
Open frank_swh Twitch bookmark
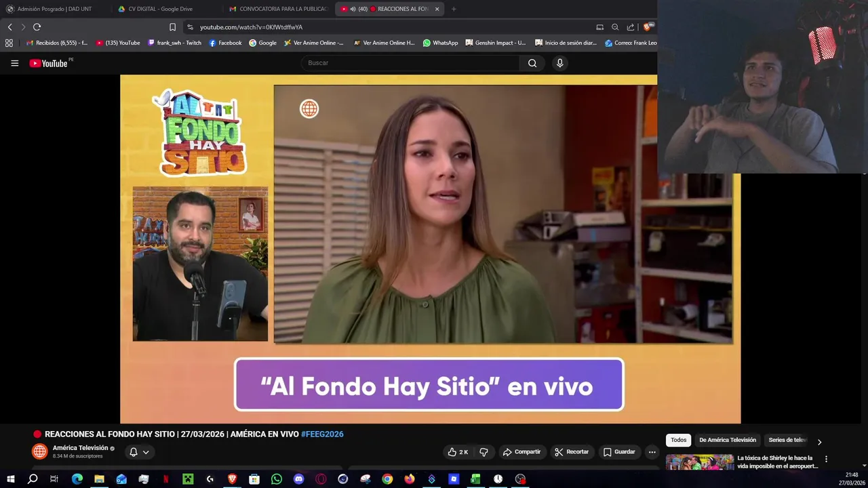[x=174, y=43]
